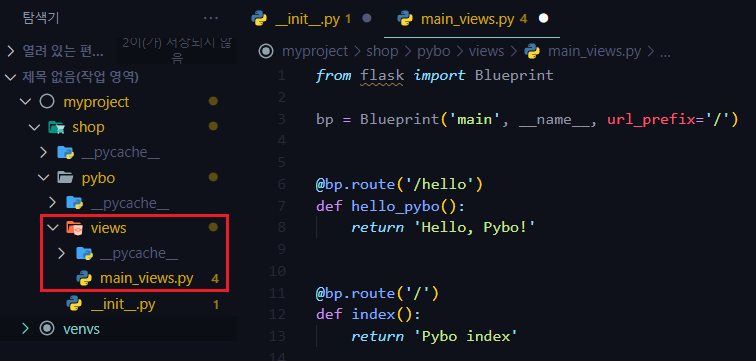Click the problem count 1 beside __init__.py in tree
The height and width of the screenshot is (361, 756).
tap(216, 305)
